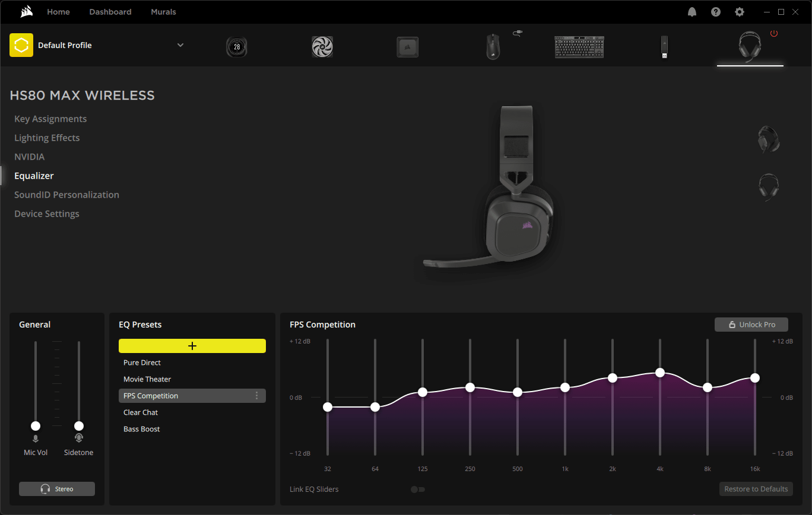Click the Unlock Pro button
This screenshot has height=515, width=812.
click(x=751, y=325)
